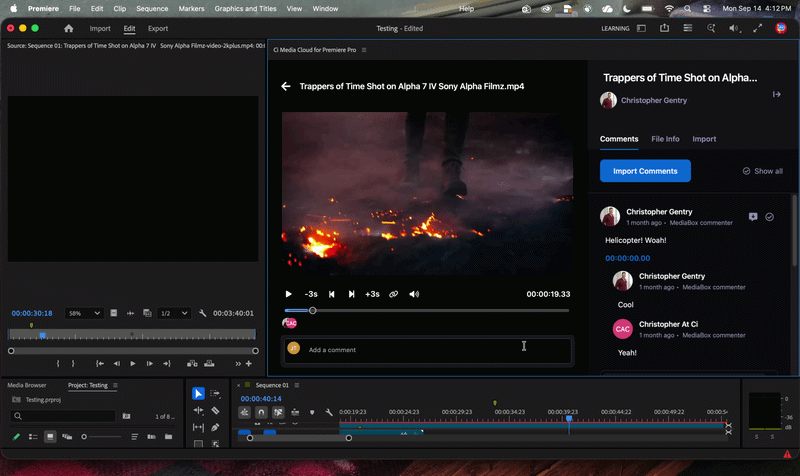Collapse the Ci details sidebar arrow icon
Viewport: 800px width, 476px height.
pos(777,94)
